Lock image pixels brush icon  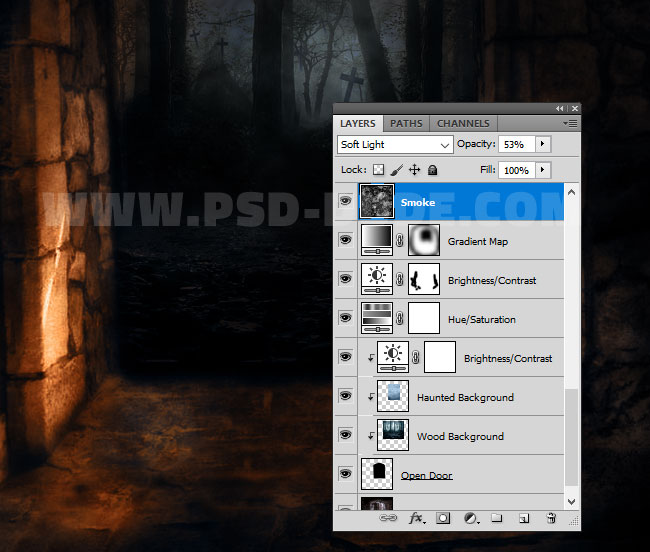(396, 169)
